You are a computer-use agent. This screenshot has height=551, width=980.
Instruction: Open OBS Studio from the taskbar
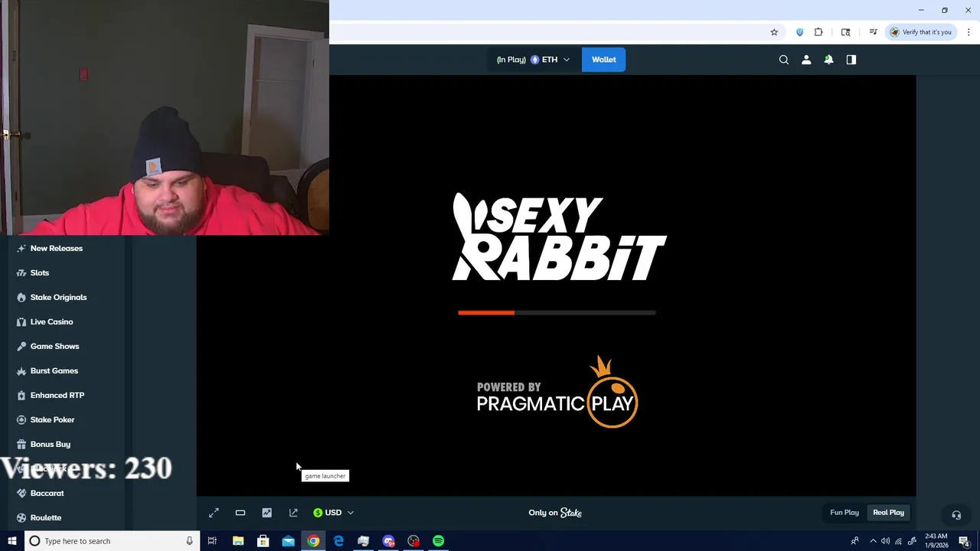(413, 541)
